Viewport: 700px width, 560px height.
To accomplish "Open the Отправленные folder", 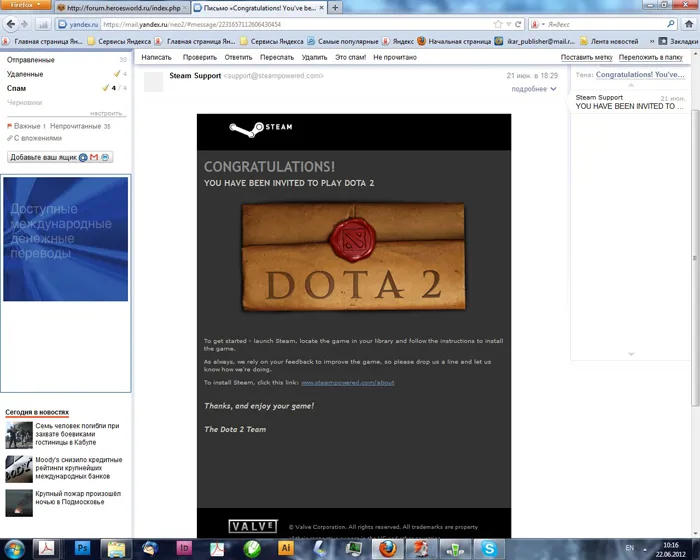I will 30,60.
